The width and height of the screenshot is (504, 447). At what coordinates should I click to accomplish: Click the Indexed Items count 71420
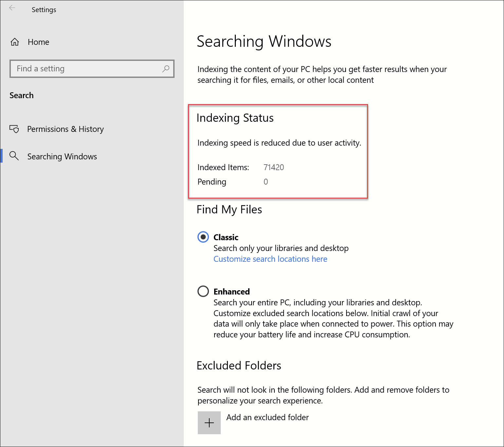[274, 167]
